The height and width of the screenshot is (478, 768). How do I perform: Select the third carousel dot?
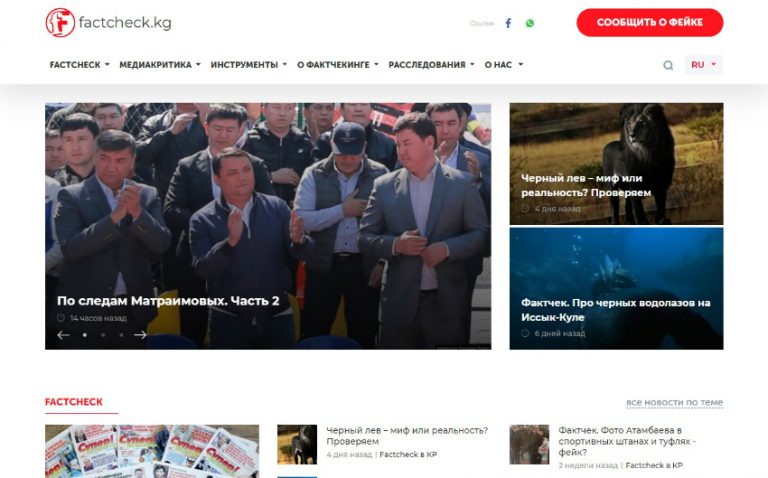tap(121, 335)
